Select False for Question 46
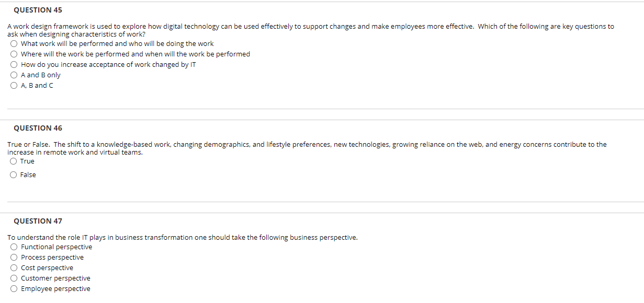Image resolution: width=644 pixels, height=303 pixels. (13, 174)
